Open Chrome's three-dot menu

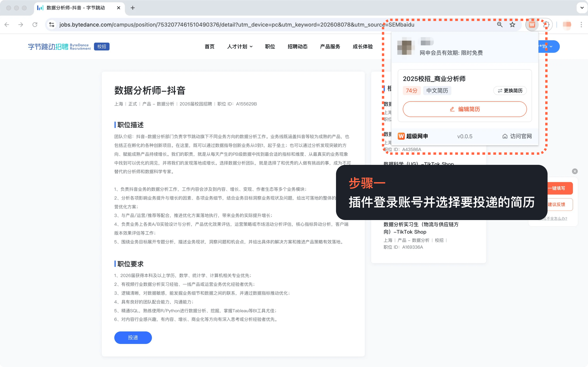pos(581,24)
